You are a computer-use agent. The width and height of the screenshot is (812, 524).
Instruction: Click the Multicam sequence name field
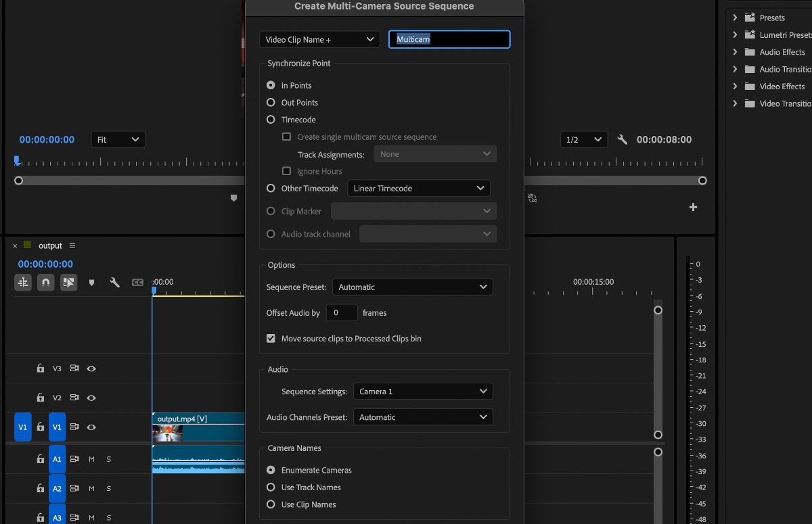pos(449,39)
